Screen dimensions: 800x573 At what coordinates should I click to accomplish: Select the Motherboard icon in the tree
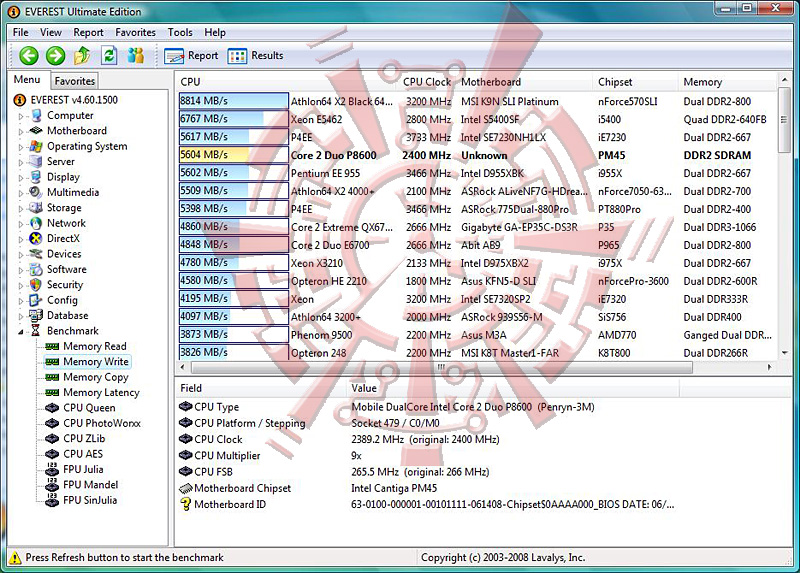[36, 131]
